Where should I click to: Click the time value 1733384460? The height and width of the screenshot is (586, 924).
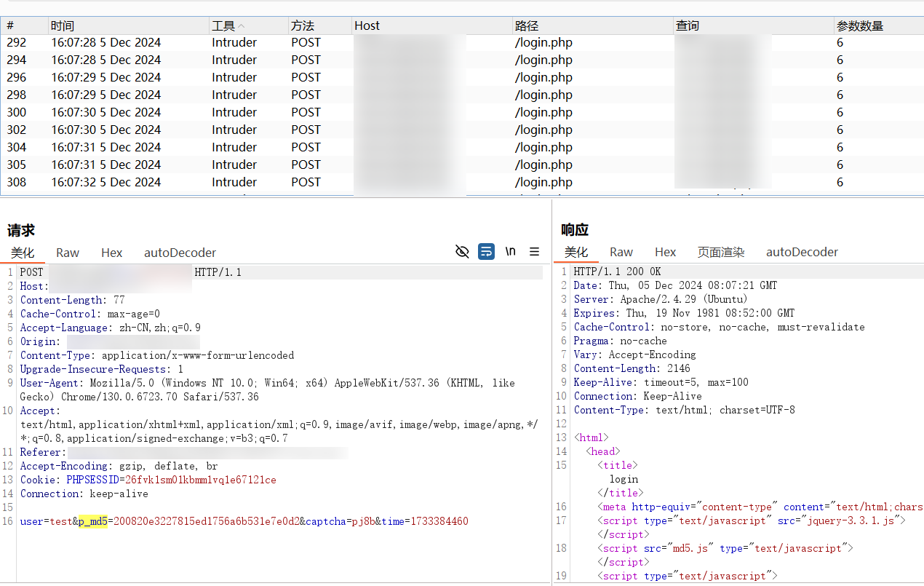439,521
